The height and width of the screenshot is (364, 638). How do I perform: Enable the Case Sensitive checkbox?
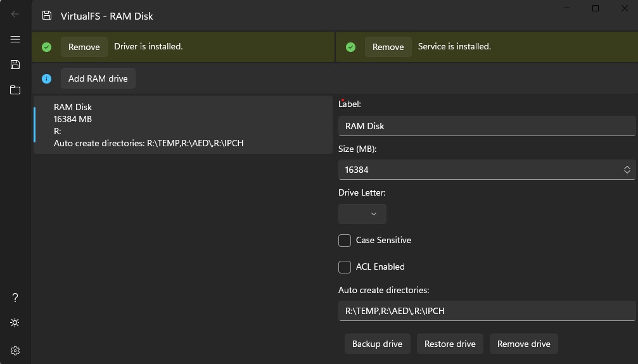pyautogui.click(x=345, y=241)
